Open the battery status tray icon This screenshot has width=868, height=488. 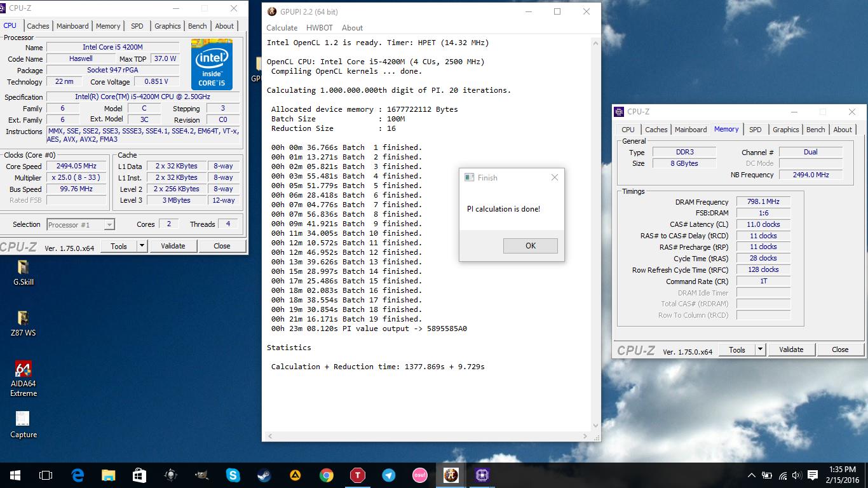click(x=768, y=475)
